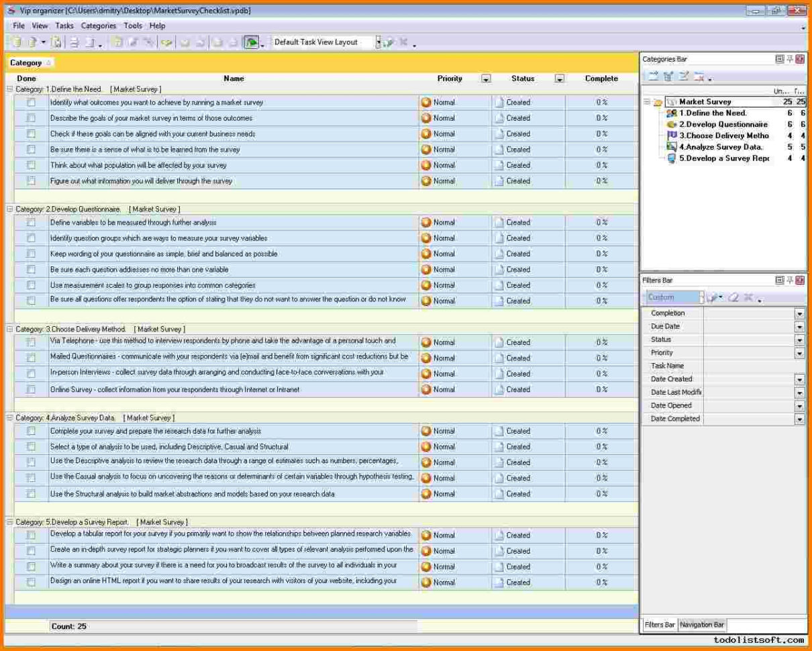Delete a category via the red X icon
The image size is (812, 651).
pyautogui.click(x=700, y=77)
